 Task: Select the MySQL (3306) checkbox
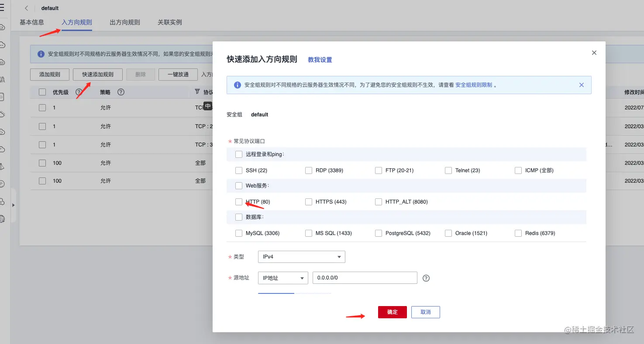[x=239, y=233]
